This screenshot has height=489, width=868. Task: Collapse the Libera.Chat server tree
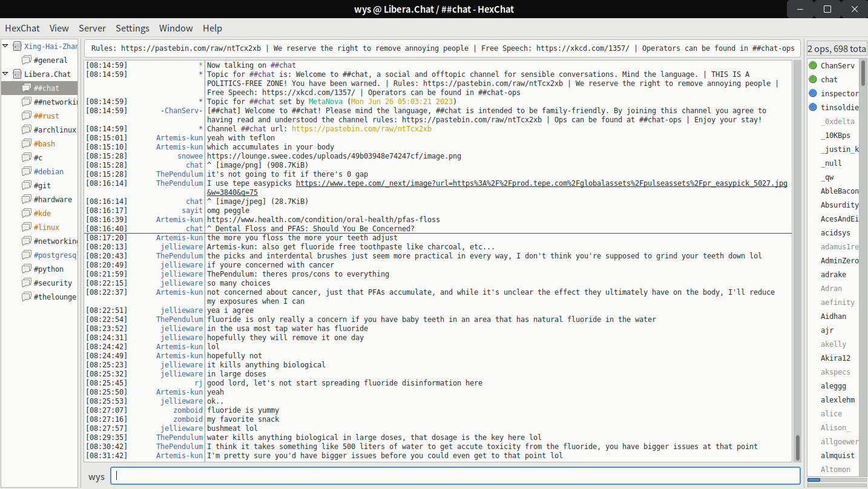point(5,74)
